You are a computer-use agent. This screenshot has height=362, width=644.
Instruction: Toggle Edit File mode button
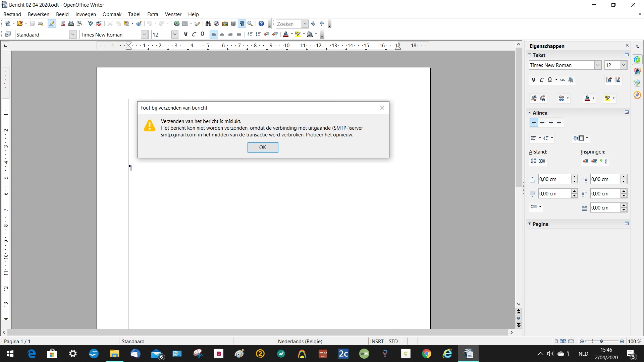click(51, 24)
